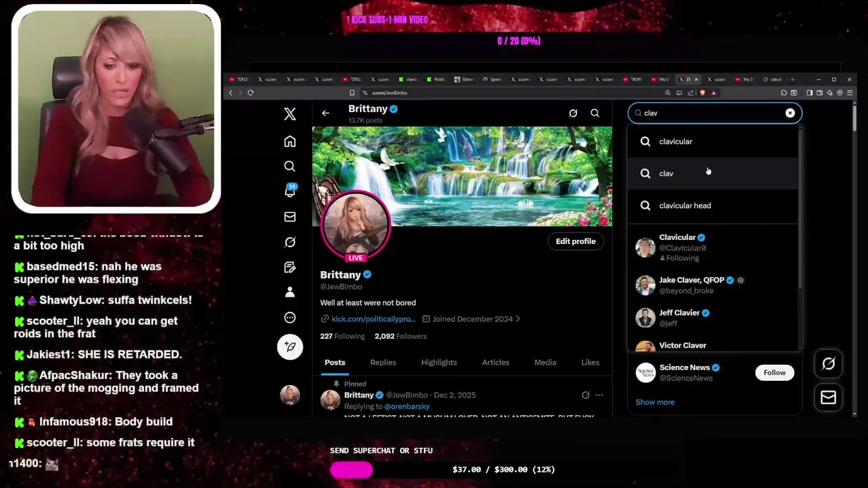This screenshot has width=868, height=488.
Task: Switch to Highlights tab
Action: [439, 363]
